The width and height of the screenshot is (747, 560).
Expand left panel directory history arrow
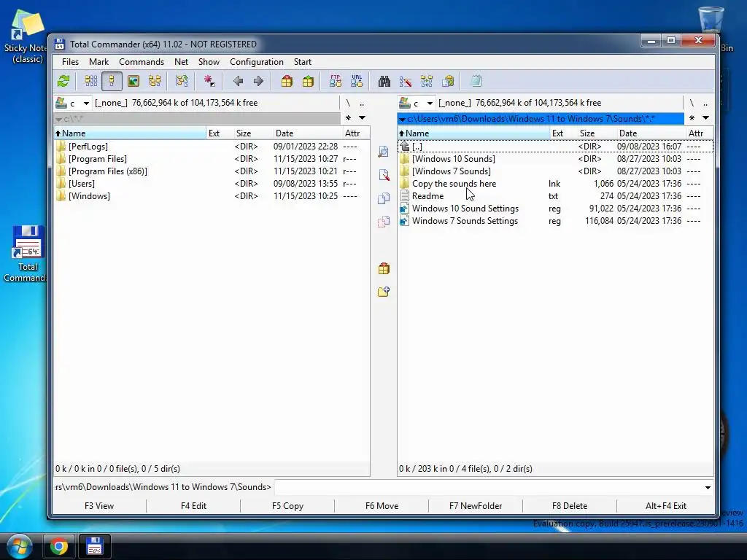(x=362, y=117)
